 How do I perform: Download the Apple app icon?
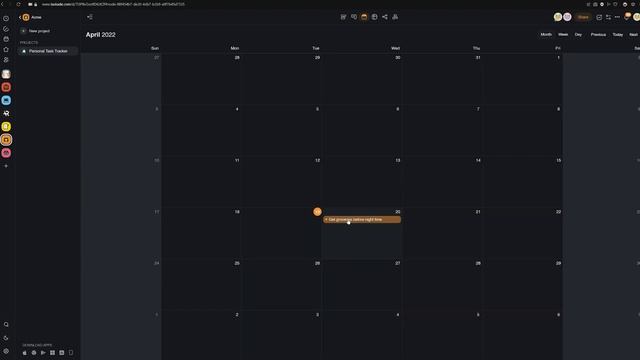[24, 353]
